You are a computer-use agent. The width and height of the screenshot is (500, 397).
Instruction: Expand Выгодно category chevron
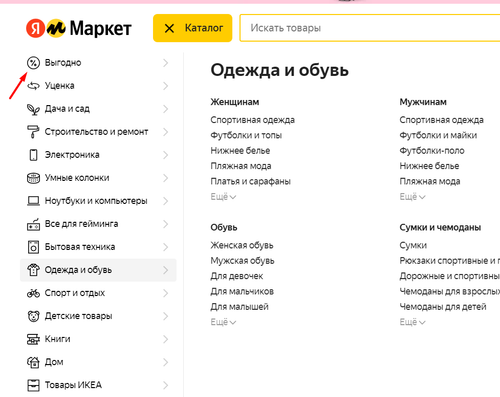tap(166, 63)
